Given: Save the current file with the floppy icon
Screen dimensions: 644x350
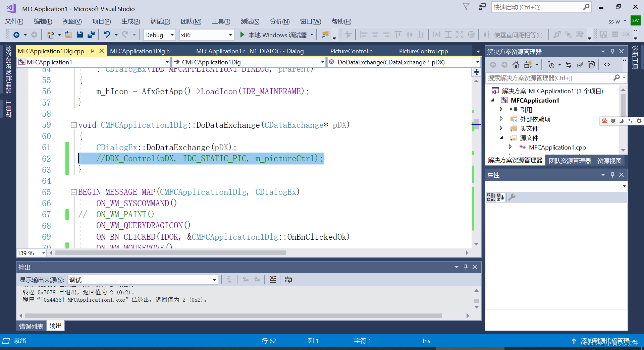Looking at the screenshot, I should (x=79, y=35).
